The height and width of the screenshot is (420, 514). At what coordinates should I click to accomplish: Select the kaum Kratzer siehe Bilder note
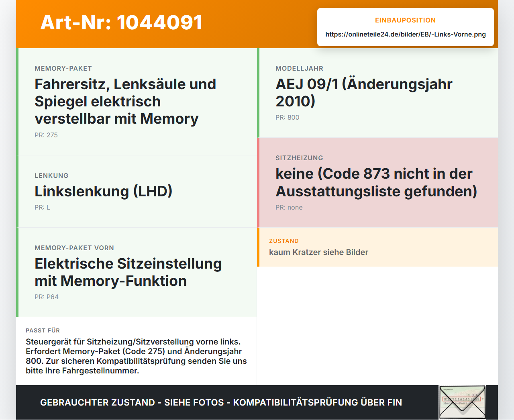click(318, 252)
